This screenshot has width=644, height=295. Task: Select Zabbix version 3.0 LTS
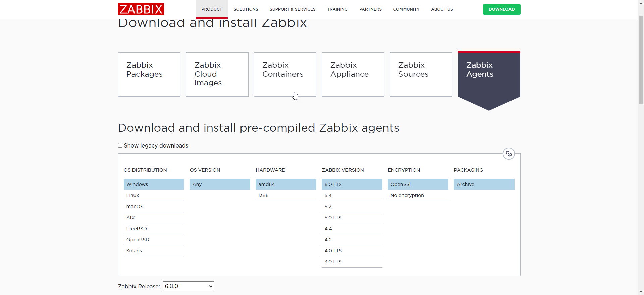tap(352, 262)
